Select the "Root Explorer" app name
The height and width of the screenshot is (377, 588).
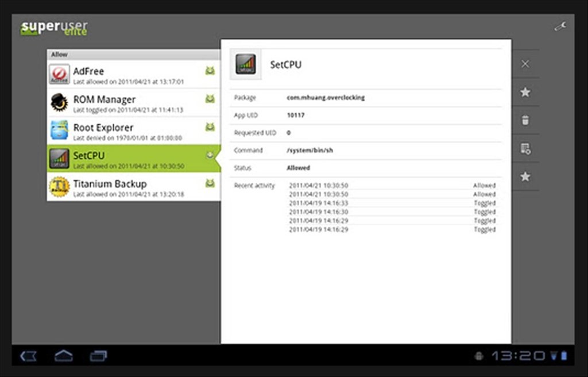103,128
